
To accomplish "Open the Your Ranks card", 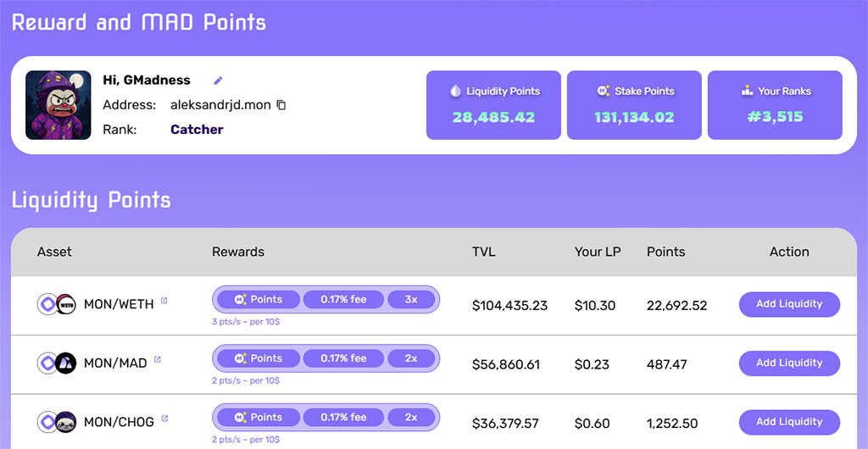I will [x=775, y=105].
